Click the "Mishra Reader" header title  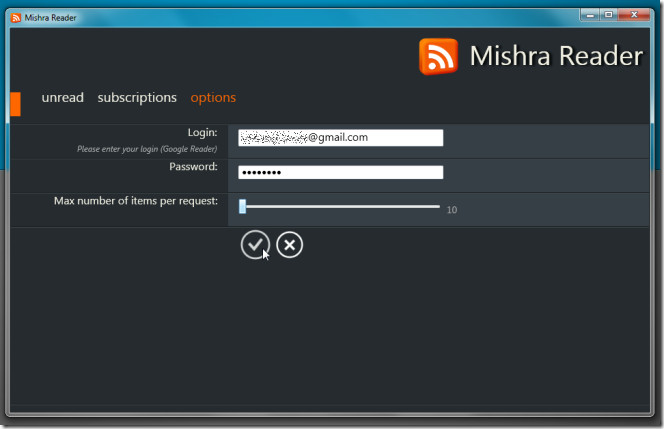click(556, 56)
